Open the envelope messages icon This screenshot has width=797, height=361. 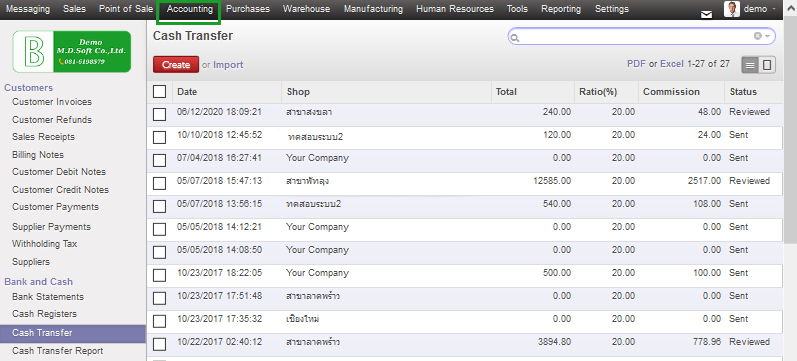pos(707,14)
